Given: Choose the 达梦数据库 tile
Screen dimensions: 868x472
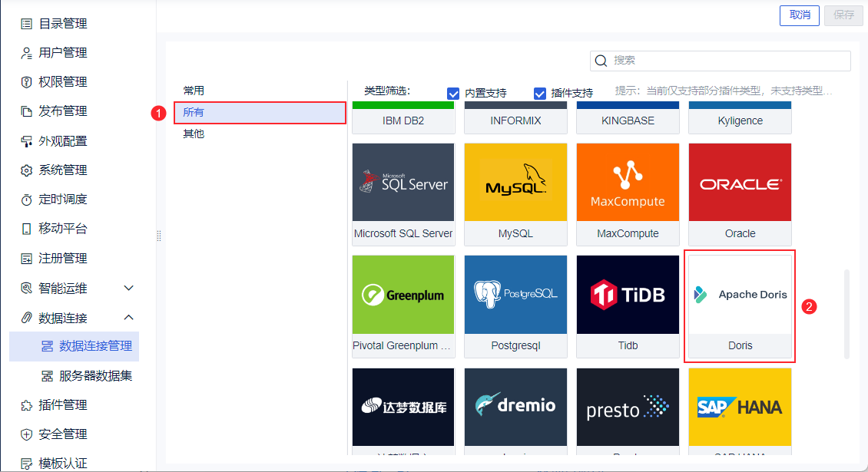Looking at the screenshot, I should click(x=403, y=411).
